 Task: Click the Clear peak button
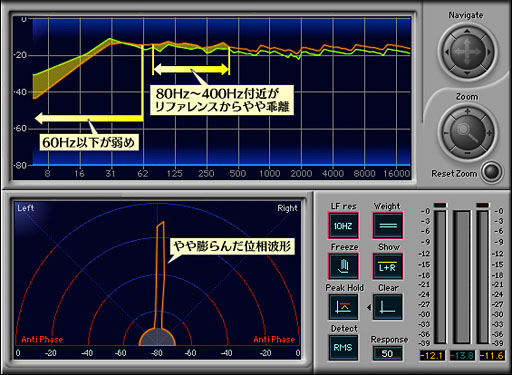click(387, 307)
